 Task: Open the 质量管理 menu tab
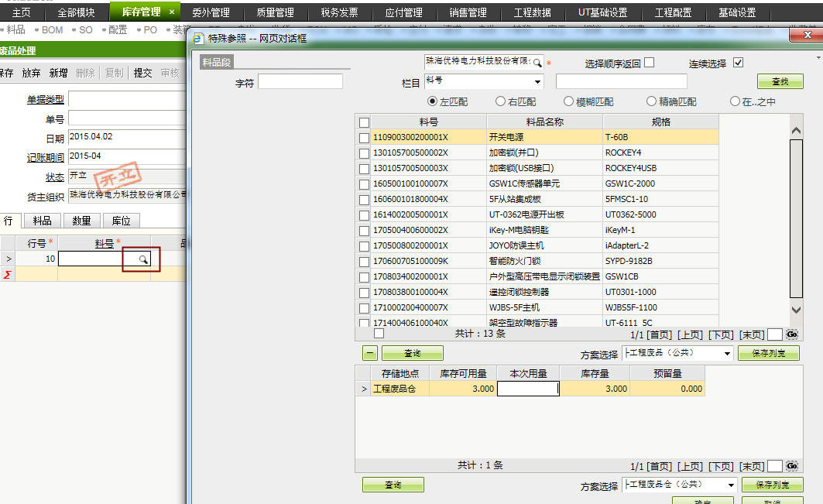pos(274,12)
